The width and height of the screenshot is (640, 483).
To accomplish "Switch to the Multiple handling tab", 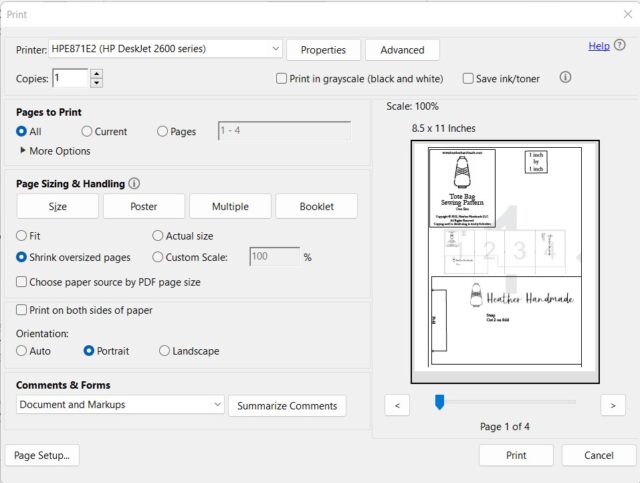I will 230,207.
